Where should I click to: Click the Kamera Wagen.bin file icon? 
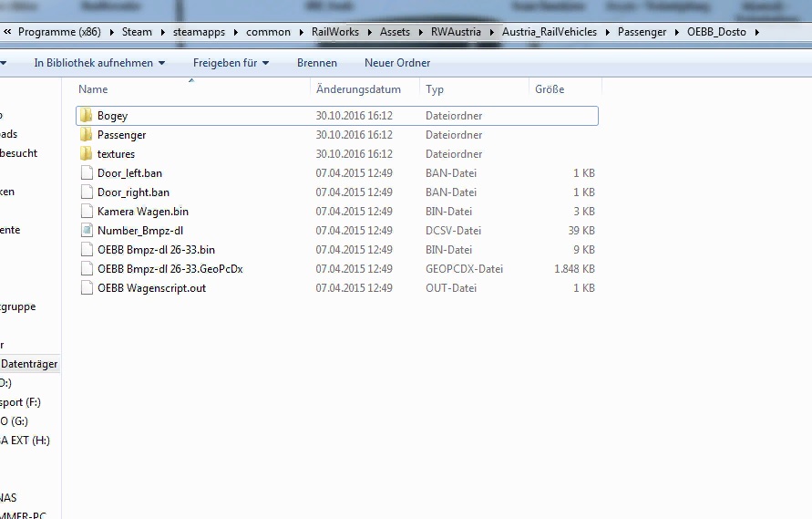pos(87,211)
